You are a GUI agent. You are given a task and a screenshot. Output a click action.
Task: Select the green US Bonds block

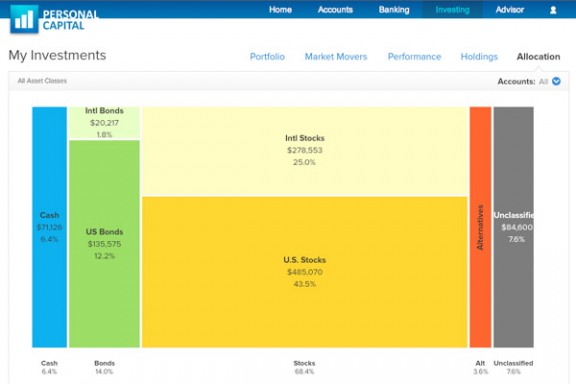click(x=104, y=244)
